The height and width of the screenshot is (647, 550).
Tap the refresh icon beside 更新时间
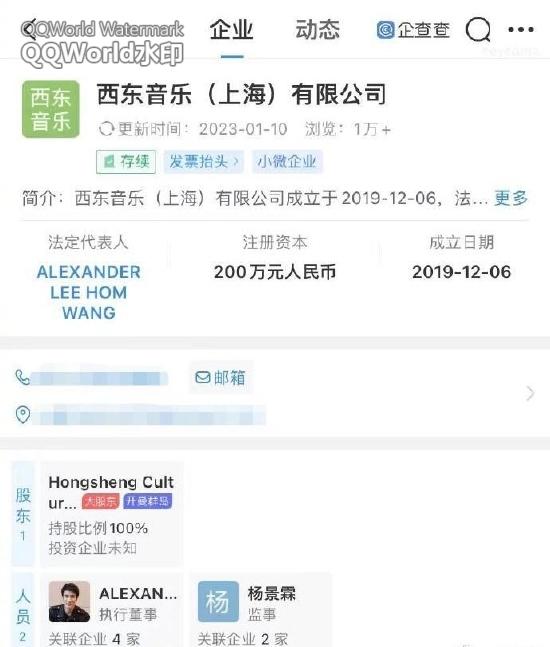click(x=106, y=129)
